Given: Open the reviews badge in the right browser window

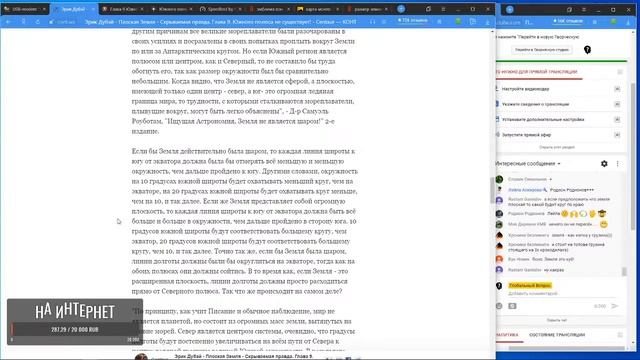Looking at the screenshot, I should pyautogui.click(x=568, y=21).
